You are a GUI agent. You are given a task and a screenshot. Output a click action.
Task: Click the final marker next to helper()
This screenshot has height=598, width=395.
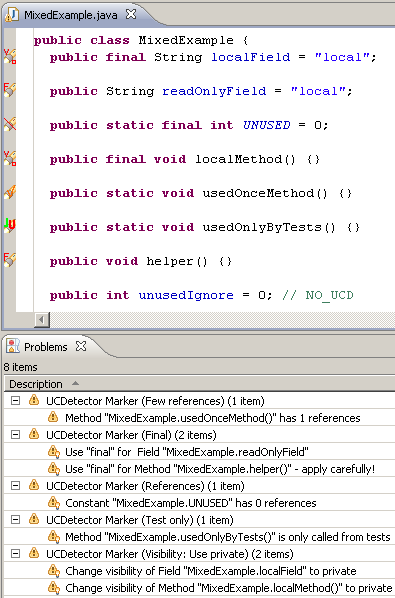point(10,260)
